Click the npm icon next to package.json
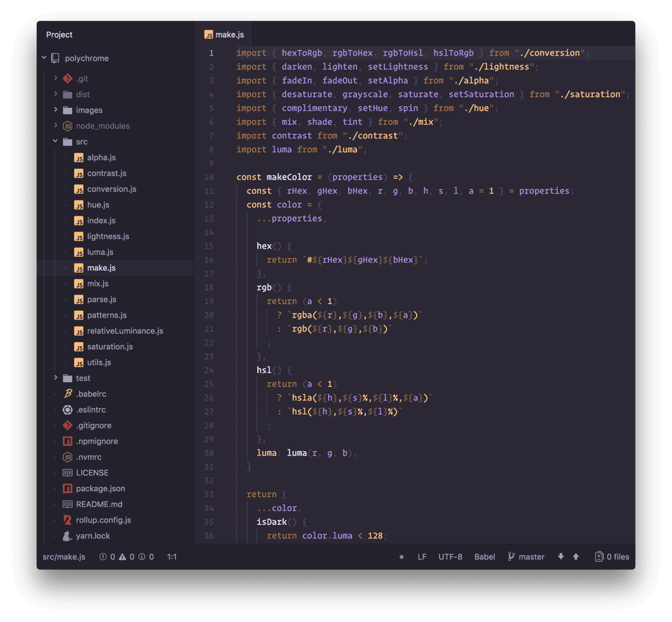Viewport: 672px width, 622px height. [x=68, y=488]
